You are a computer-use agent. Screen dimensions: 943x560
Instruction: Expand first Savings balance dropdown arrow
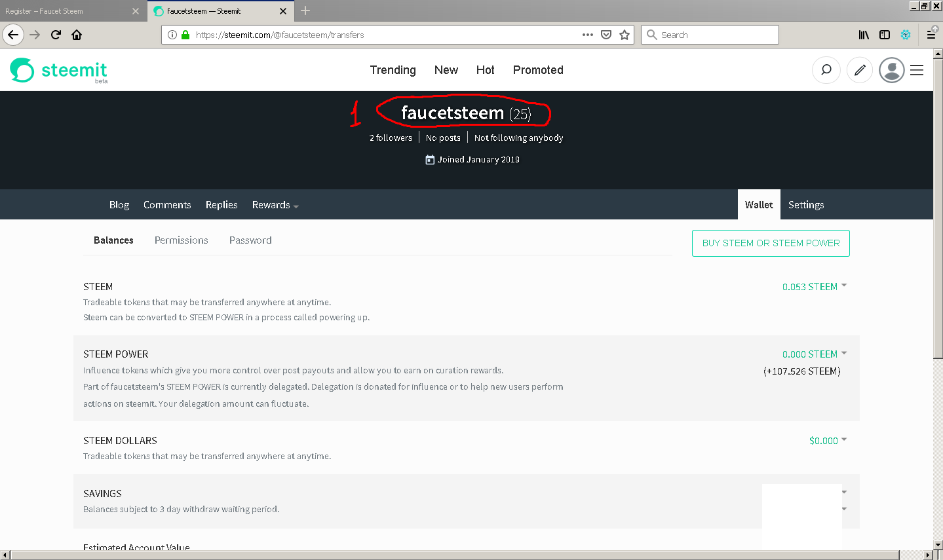click(x=844, y=492)
